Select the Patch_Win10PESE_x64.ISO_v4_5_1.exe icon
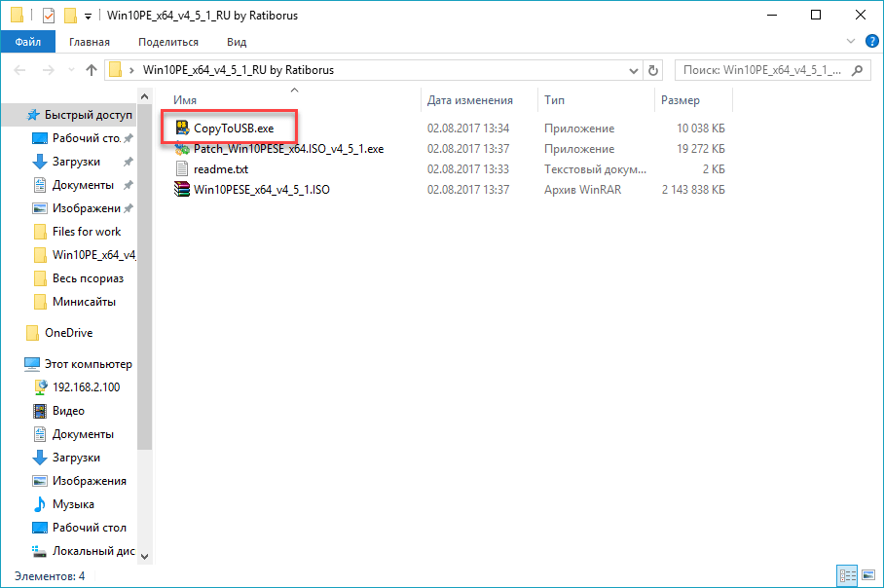Image resolution: width=884 pixels, height=588 pixels. point(181,149)
